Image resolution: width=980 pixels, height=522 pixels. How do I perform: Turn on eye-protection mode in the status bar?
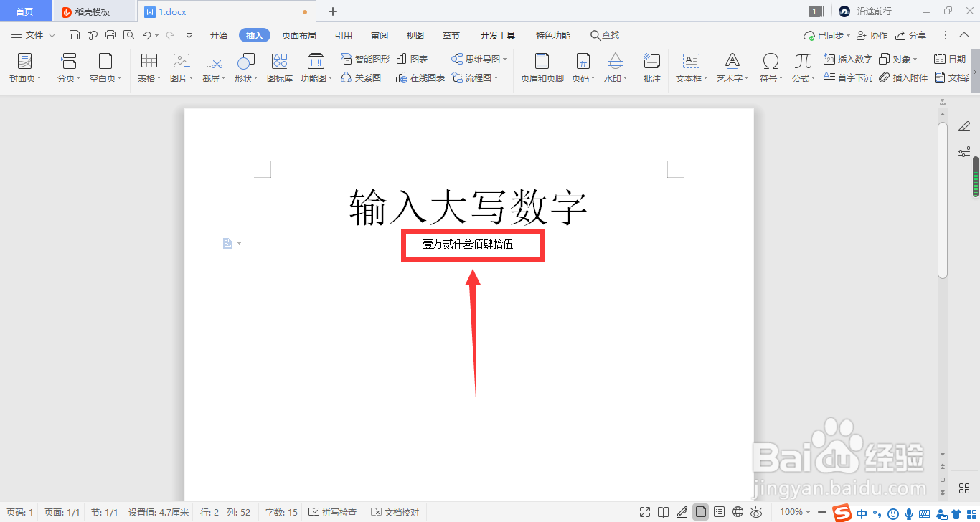(757, 512)
